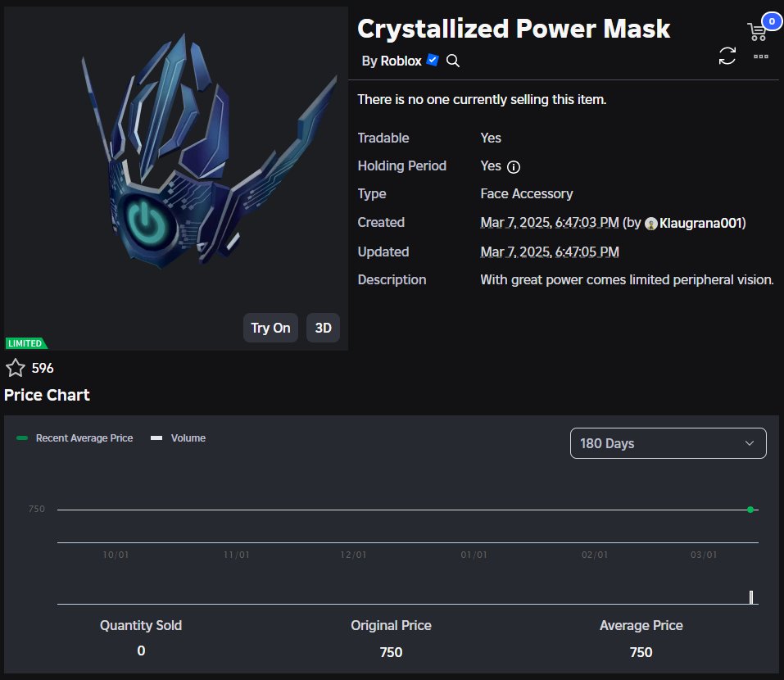784x680 pixels.
Task: Click the Holding Period label
Action: pyautogui.click(x=402, y=166)
